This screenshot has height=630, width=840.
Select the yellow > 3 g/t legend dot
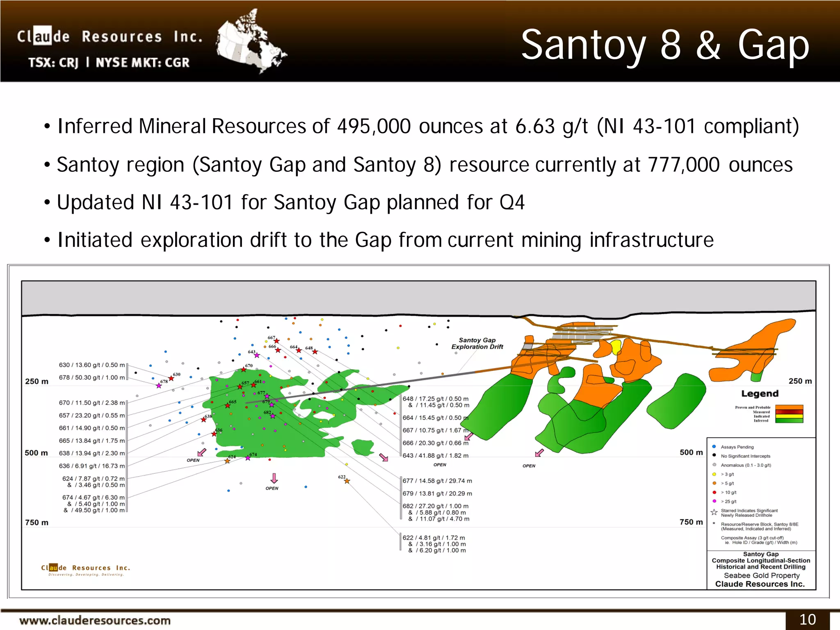(x=714, y=474)
